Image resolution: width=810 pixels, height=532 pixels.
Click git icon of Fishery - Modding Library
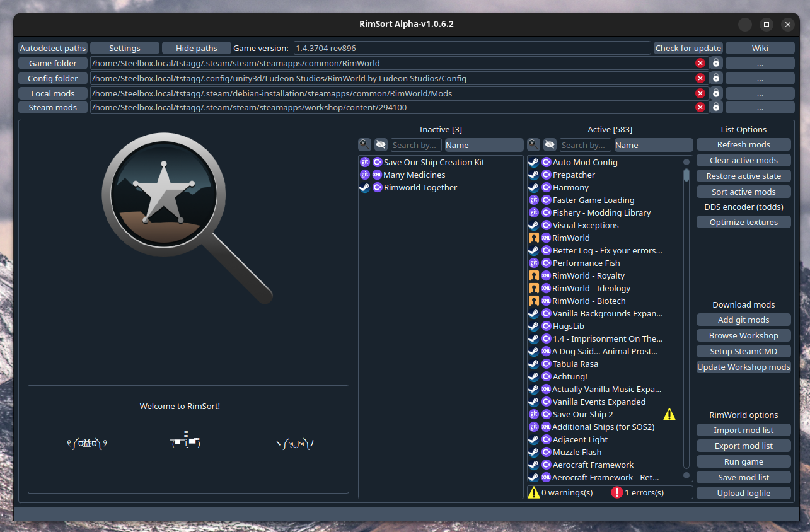[x=534, y=212]
